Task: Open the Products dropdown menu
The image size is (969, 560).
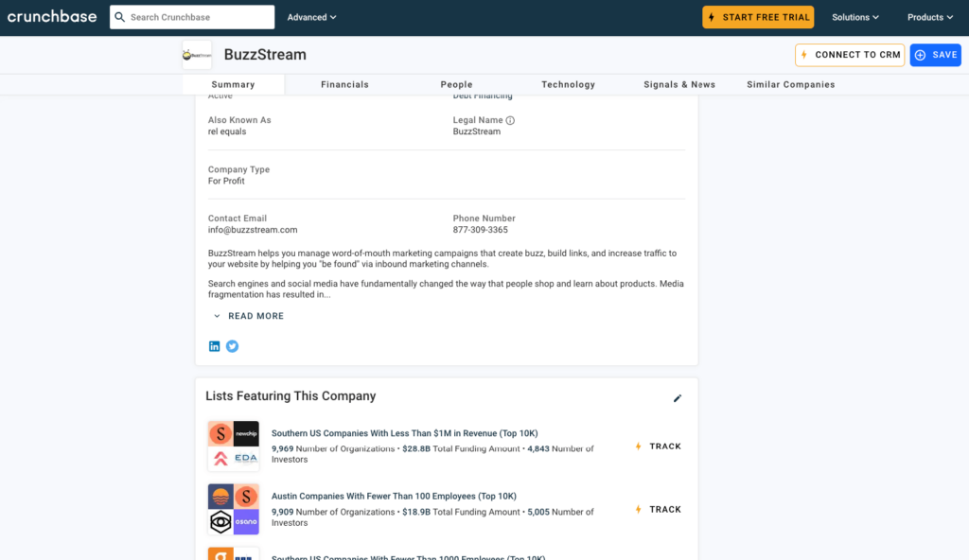Action: click(928, 16)
